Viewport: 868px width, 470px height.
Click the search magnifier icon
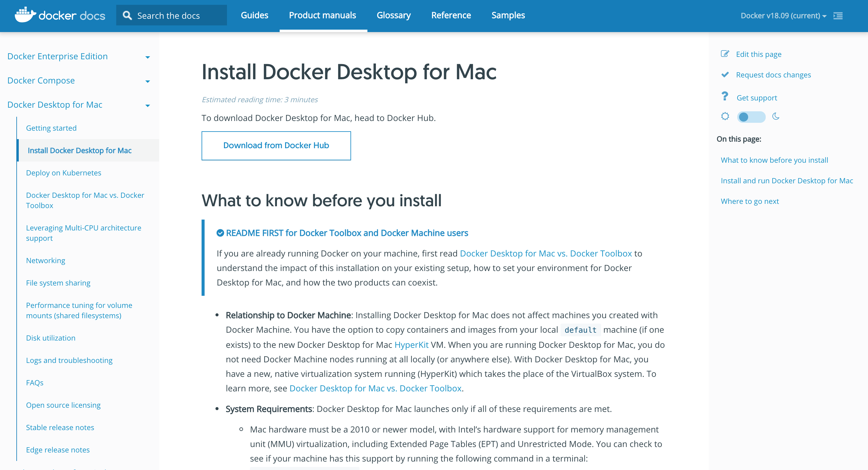point(127,15)
